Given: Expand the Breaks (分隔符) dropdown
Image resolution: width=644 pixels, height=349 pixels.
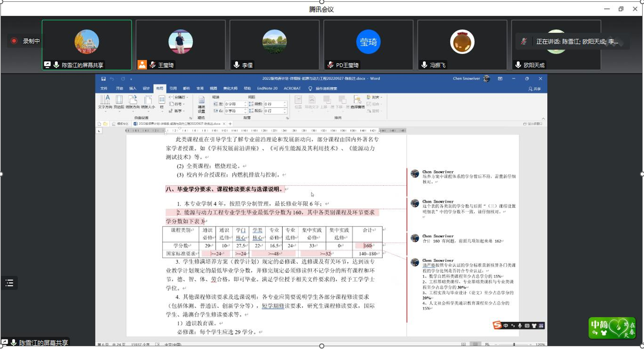Looking at the screenshot, I should pyautogui.click(x=179, y=97).
